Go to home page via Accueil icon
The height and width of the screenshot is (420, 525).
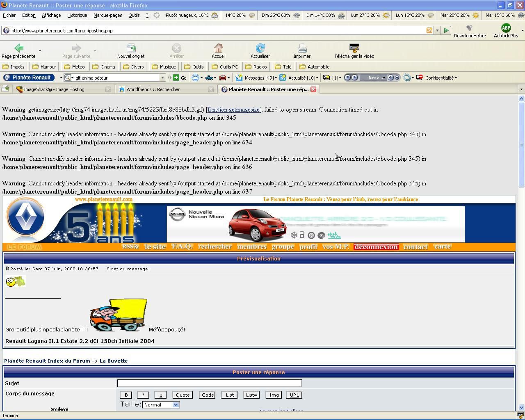tap(219, 51)
